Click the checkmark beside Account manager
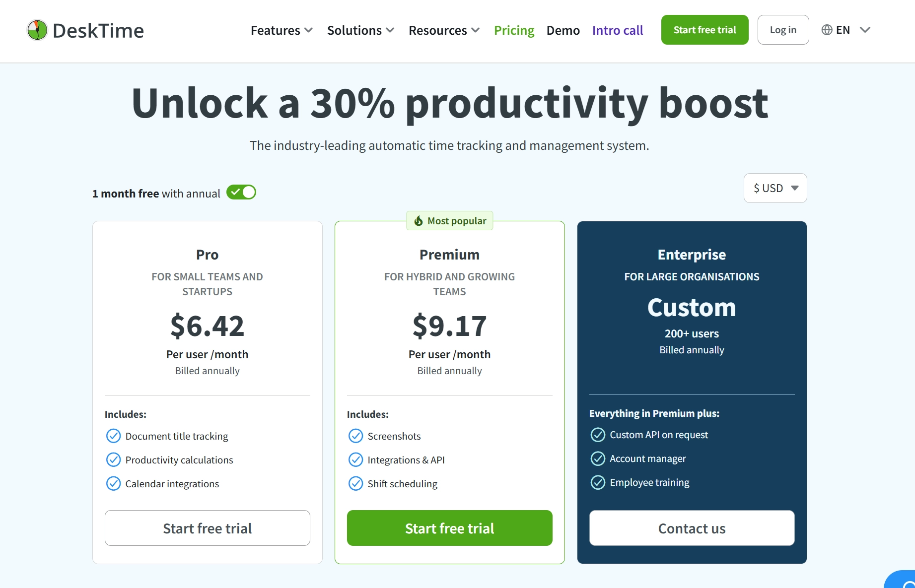The height and width of the screenshot is (588, 915). pyautogui.click(x=598, y=458)
